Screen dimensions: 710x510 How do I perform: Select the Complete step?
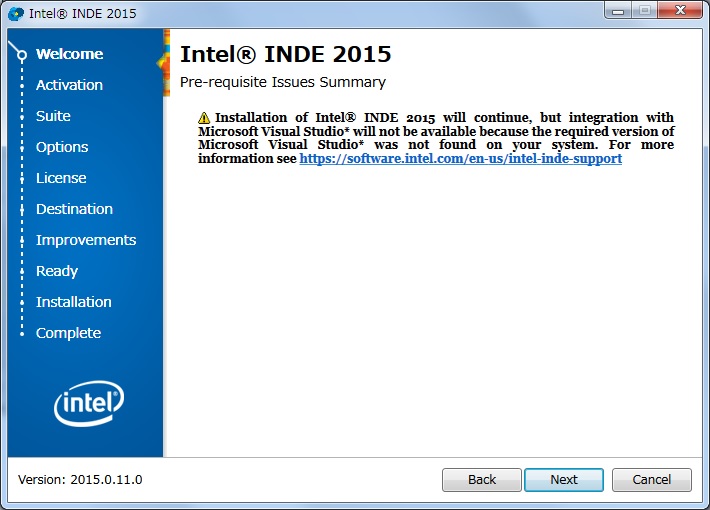coord(68,333)
